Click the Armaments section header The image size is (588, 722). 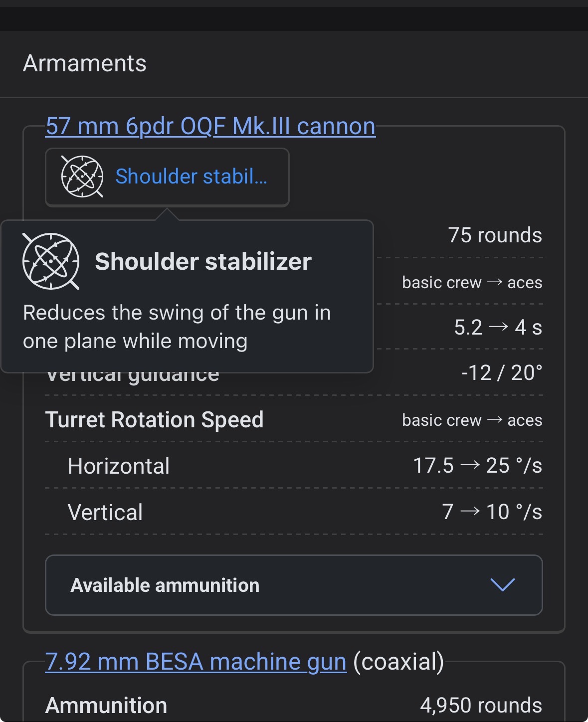click(85, 64)
